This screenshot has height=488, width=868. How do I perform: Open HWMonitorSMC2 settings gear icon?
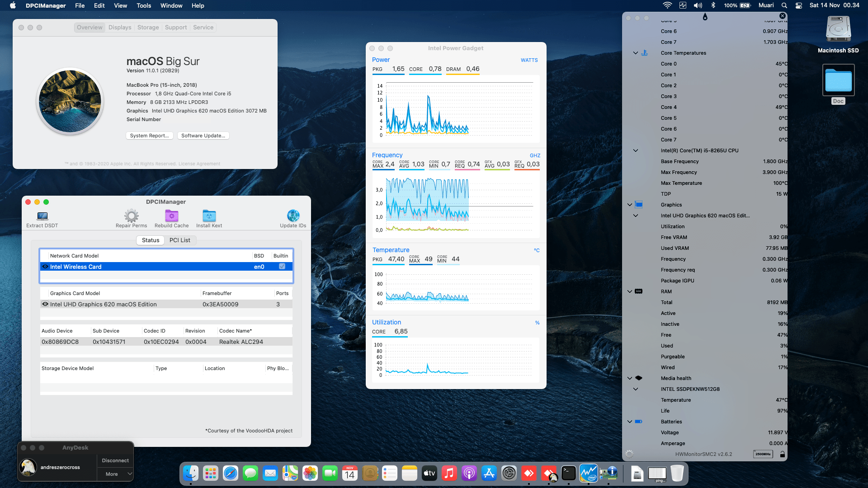tap(629, 454)
